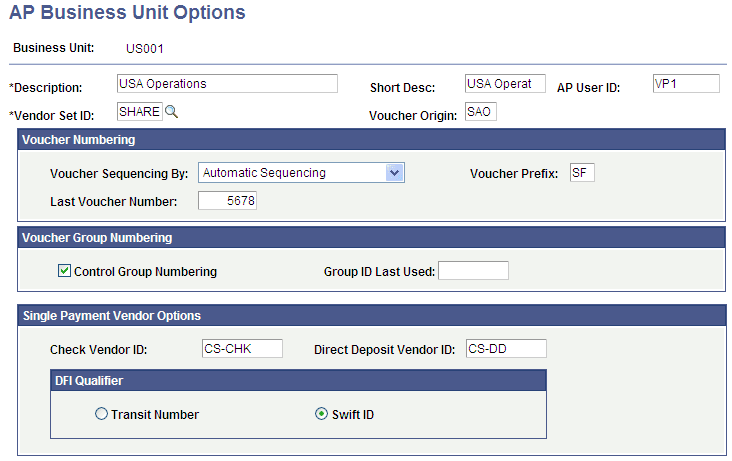
Task: Select the Swift ID radio button
Action: [x=321, y=414]
